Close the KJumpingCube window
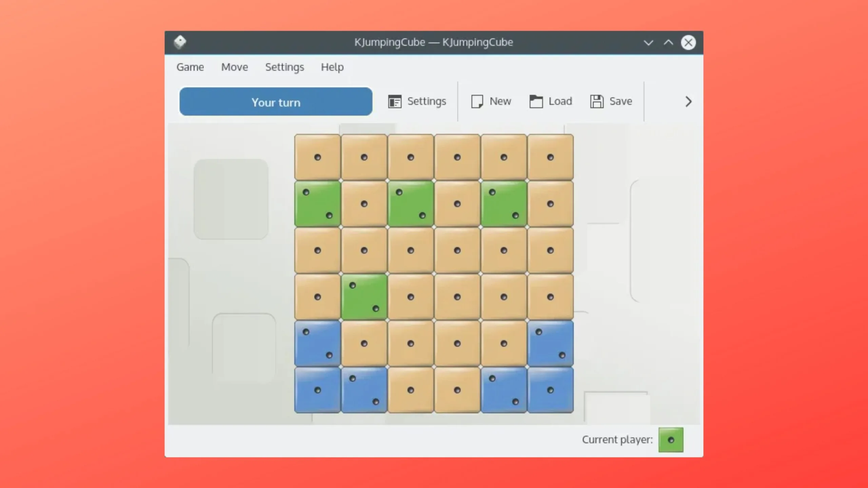Viewport: 868px width, 488px height. tap(688, 43)
